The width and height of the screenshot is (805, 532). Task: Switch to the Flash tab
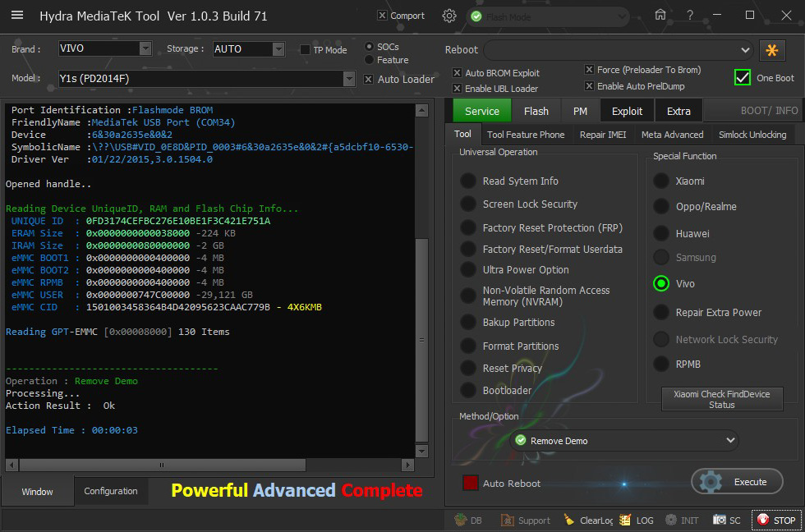pos(536,111)
